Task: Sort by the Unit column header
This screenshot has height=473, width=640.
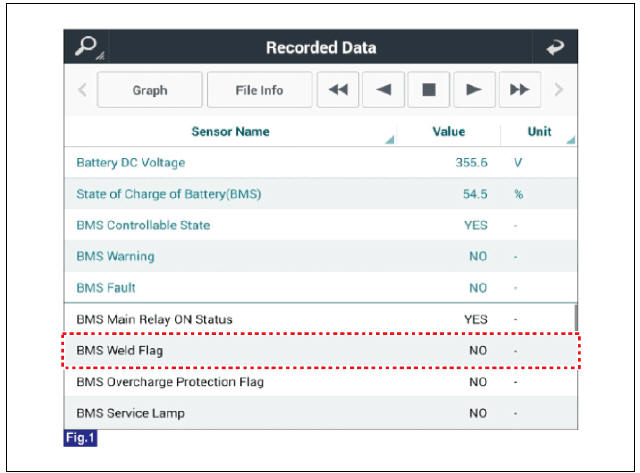Action: (539, 132)
